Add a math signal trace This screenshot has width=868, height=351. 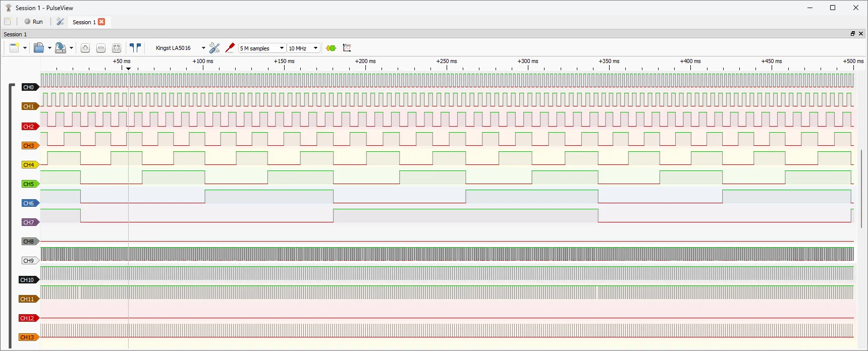pyautogui.click(x=347, y=48)
